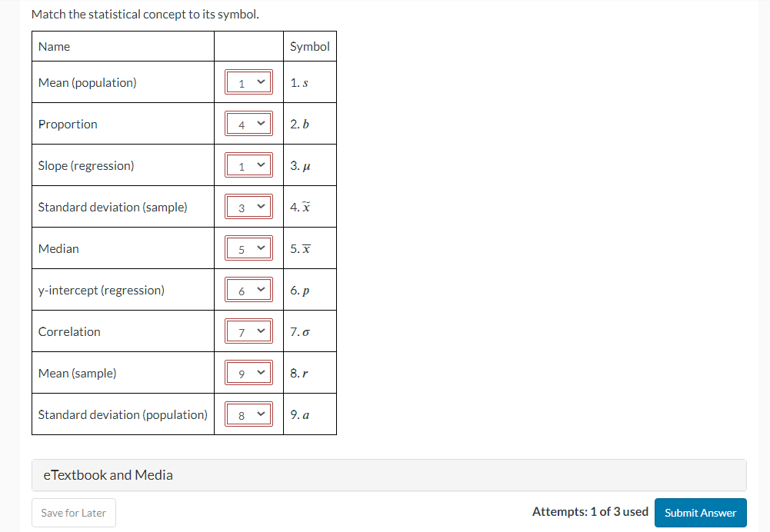Click the Symbol column header
Viewport: 770px width, 532px height.
click(309, 46)
